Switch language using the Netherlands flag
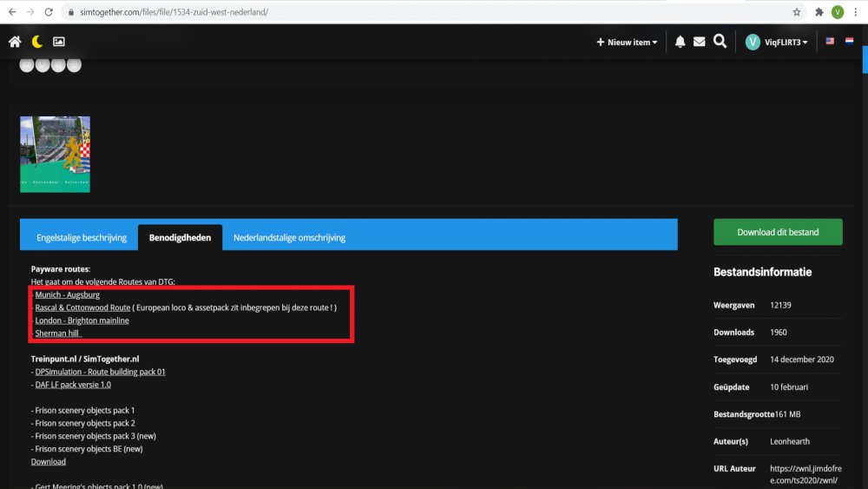The height and width of the screenshot is (489, 868). [x=851, y=42]
